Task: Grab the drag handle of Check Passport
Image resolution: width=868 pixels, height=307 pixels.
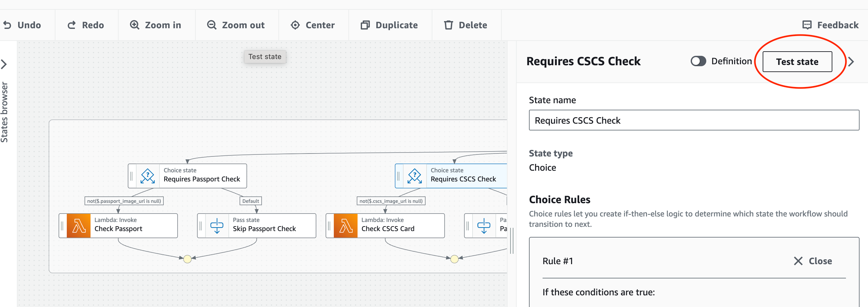Action: coord(62,226)
